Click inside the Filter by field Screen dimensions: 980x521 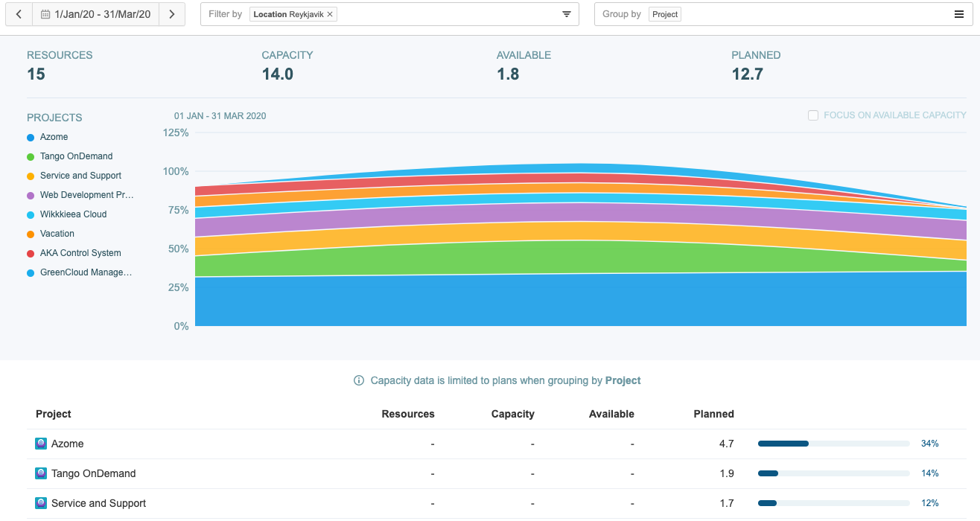447,14
